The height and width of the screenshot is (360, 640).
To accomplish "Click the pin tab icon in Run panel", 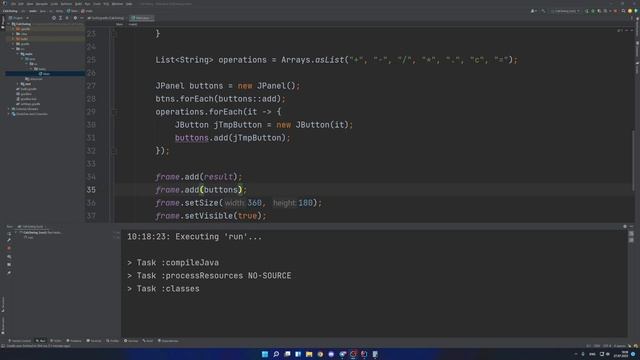I will pyautogui.click(x=9, y=273).
